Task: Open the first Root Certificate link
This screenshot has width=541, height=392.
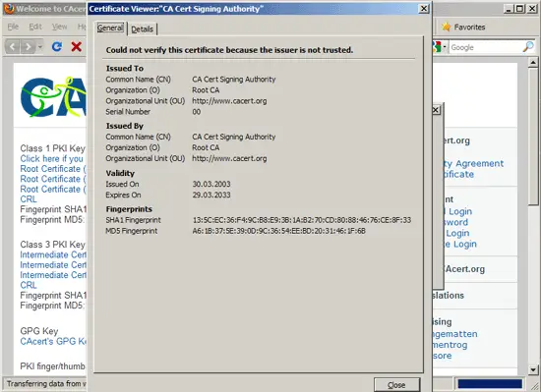Action: coord(52,169)
